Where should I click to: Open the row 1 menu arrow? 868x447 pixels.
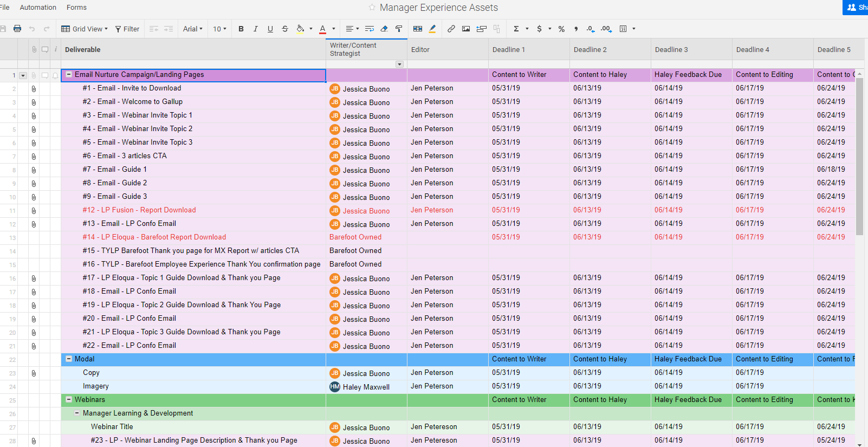pyautogui.click(x=23, y=75)
